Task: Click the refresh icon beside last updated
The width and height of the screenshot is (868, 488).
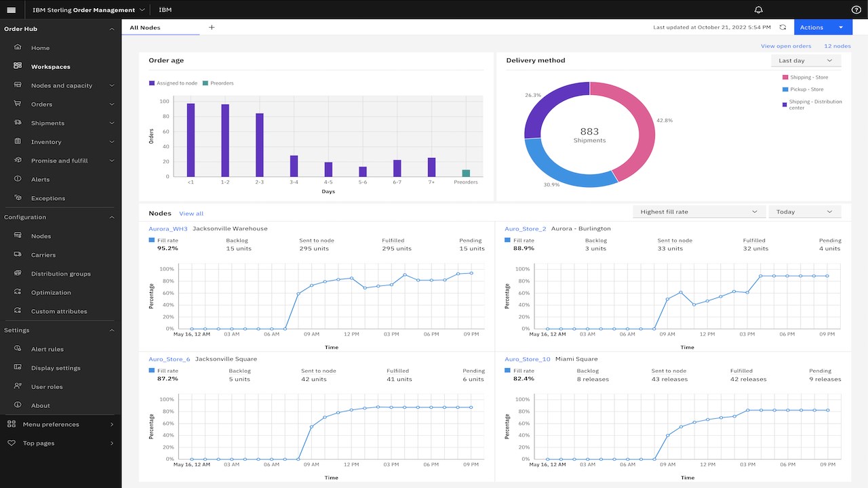Action: point(783,27)
